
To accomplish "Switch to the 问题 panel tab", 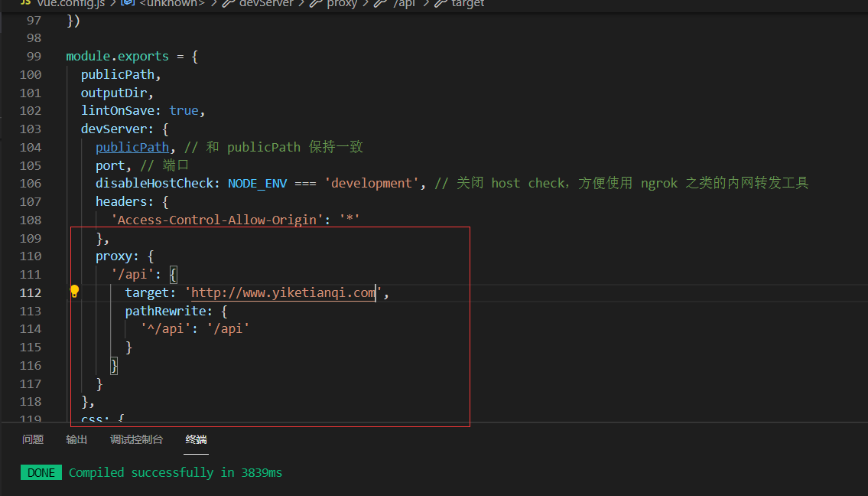I will [x=33, y=439].
